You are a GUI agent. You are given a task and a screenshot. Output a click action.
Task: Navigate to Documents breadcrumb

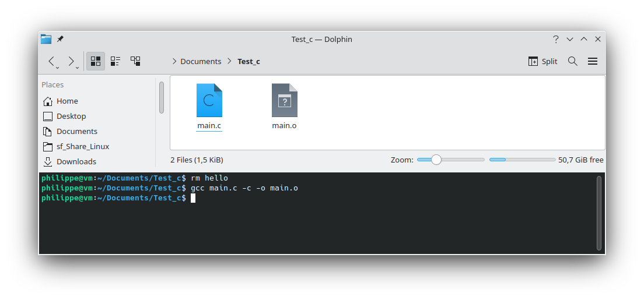click(x=201, y=61)
